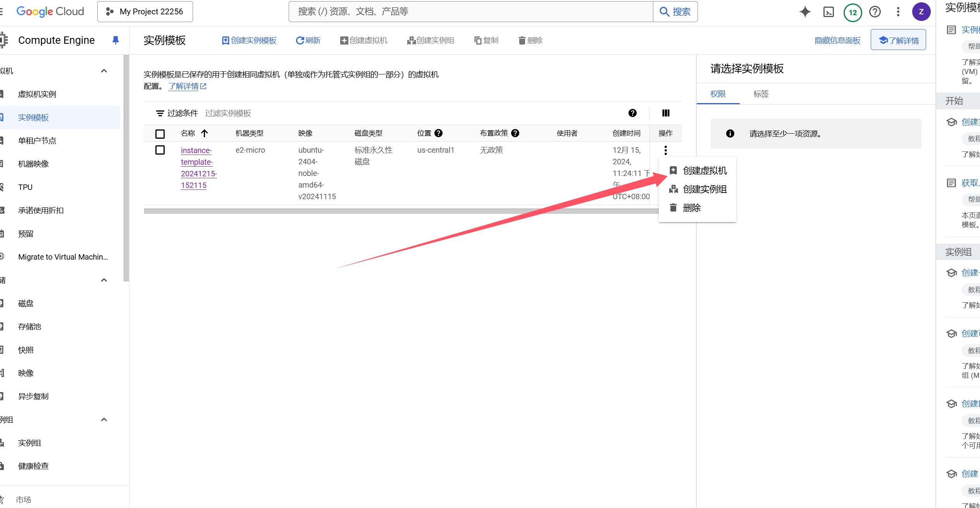Open Cloud Shell terminal icon
Image resolution: width=980 pixels, height=508 pixels.
point(828,12)
